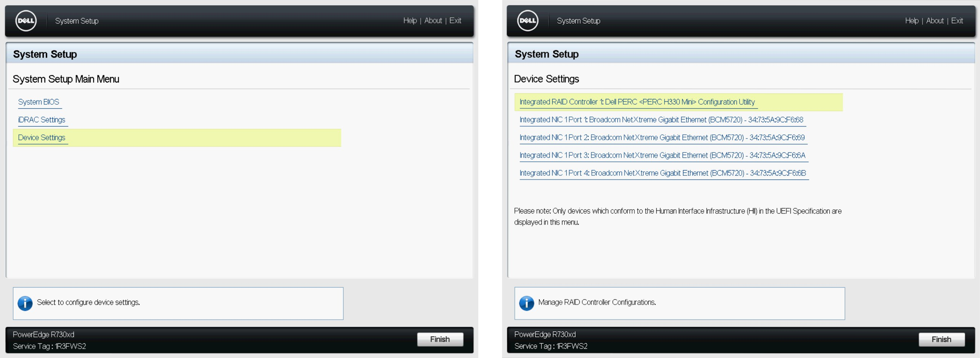Open System BIOS from the main menu
Screen dimensions: 980x358
38,102
